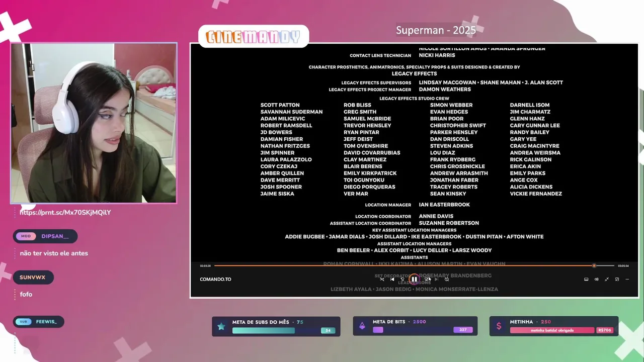Click the 'Superman - 2025' title
Screen dimensions: 644x362
[x=436, y=30]
